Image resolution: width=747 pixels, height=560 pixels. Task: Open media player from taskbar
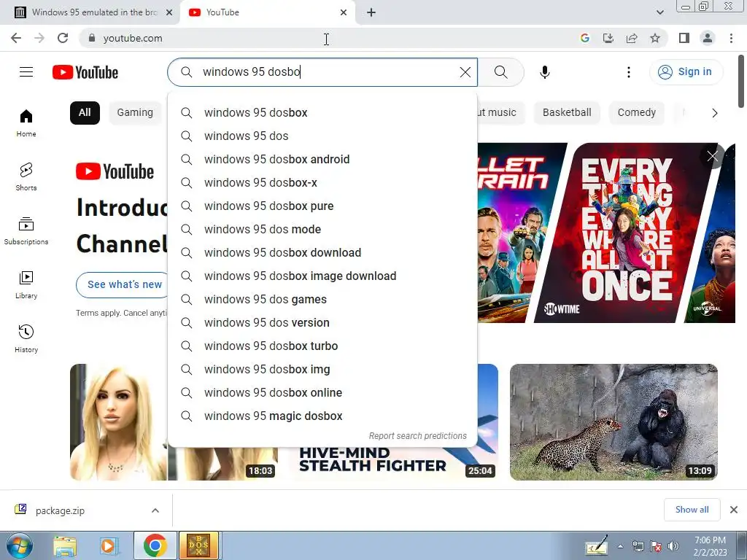[x=109, y=546]
